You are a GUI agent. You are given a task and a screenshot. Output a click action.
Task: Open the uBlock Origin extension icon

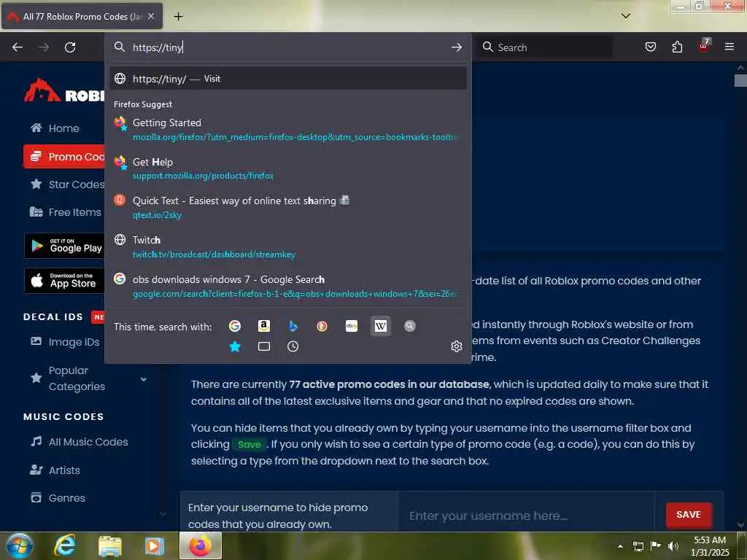pos(704,46)
